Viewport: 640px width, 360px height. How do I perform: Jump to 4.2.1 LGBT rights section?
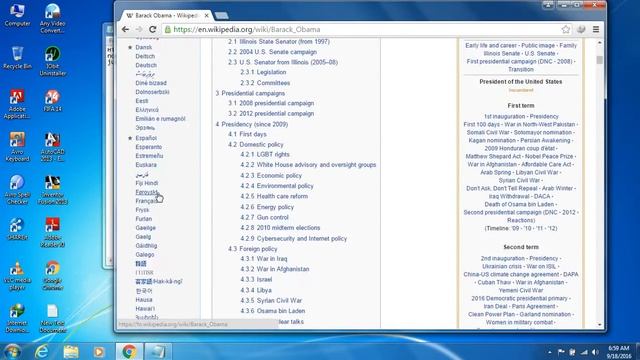[x=265, y=154]
